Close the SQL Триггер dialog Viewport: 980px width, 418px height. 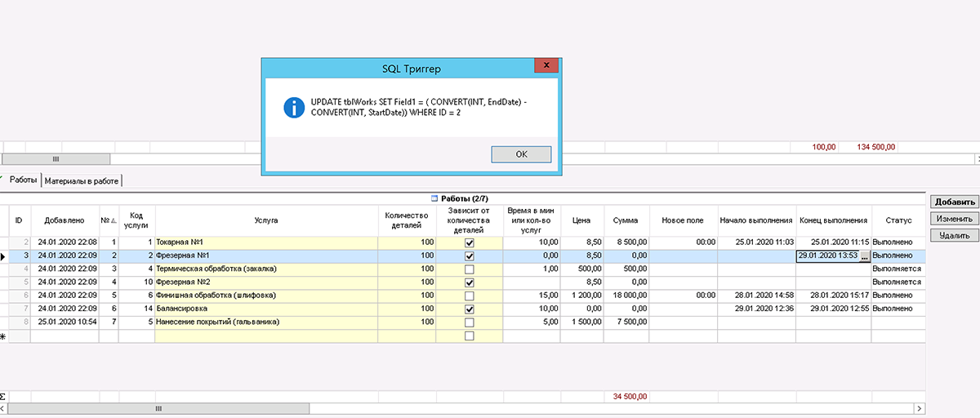(546, 66)
